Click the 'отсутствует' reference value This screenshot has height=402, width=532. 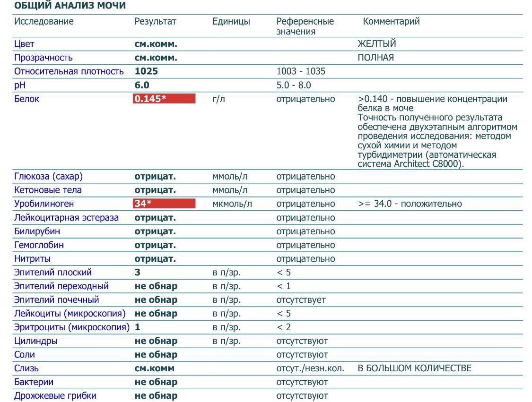point(301,300)
